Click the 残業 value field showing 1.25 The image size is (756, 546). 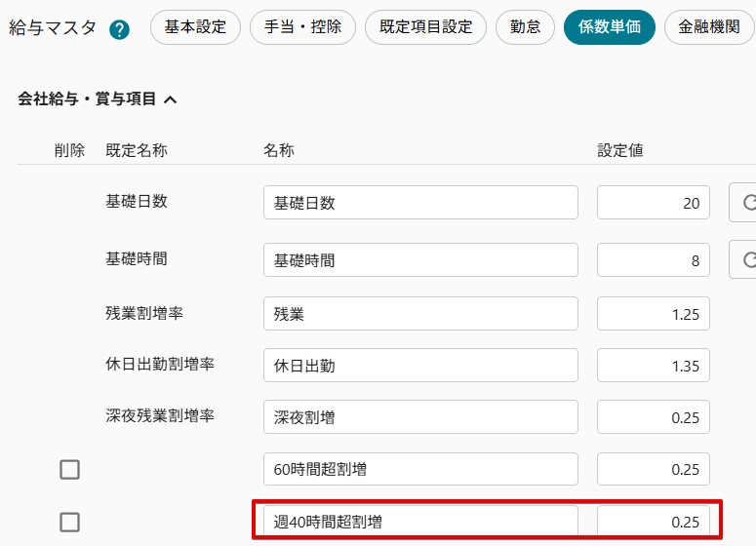pyautogui.click(x=654, y=314)
